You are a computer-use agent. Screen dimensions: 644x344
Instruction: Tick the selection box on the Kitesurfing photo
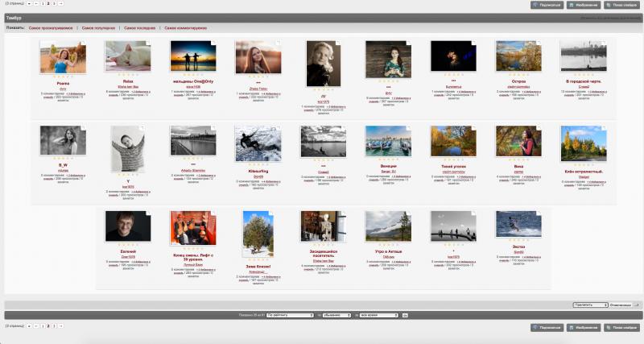279,128
